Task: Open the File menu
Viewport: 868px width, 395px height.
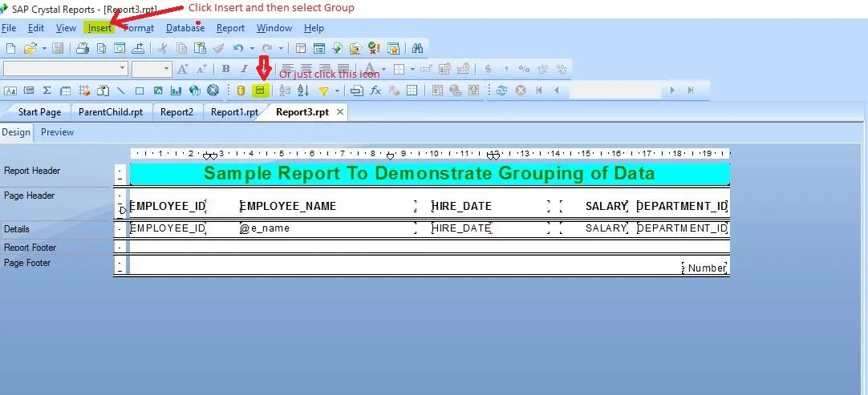Action: tap(9, 28)
